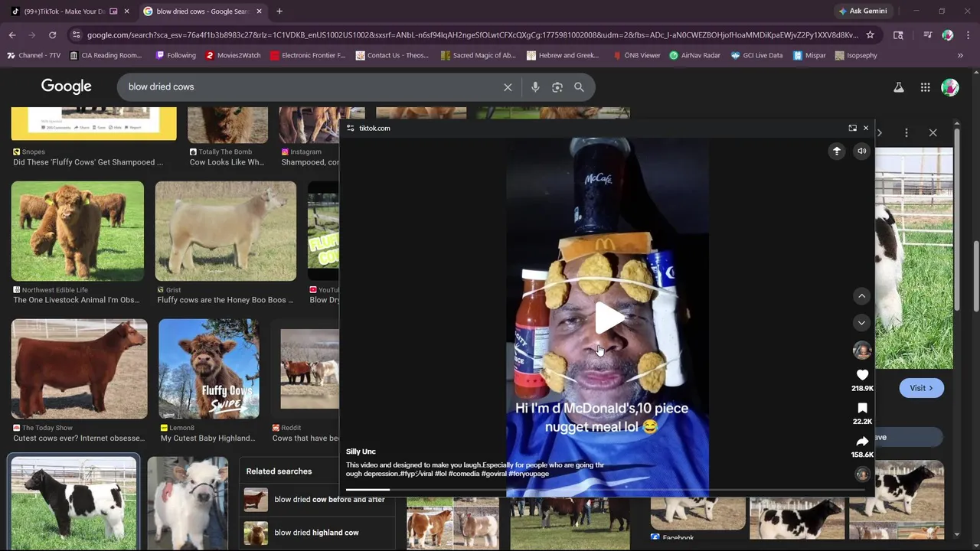980x551 pixels.
Task: Show next image in preview panel
Action: tap(880, 132)
